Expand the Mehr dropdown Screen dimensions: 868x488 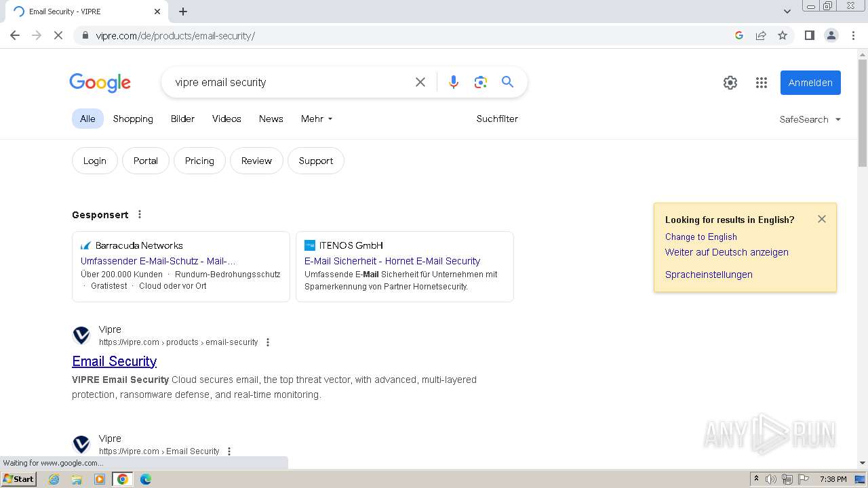[x=317, y=119]
